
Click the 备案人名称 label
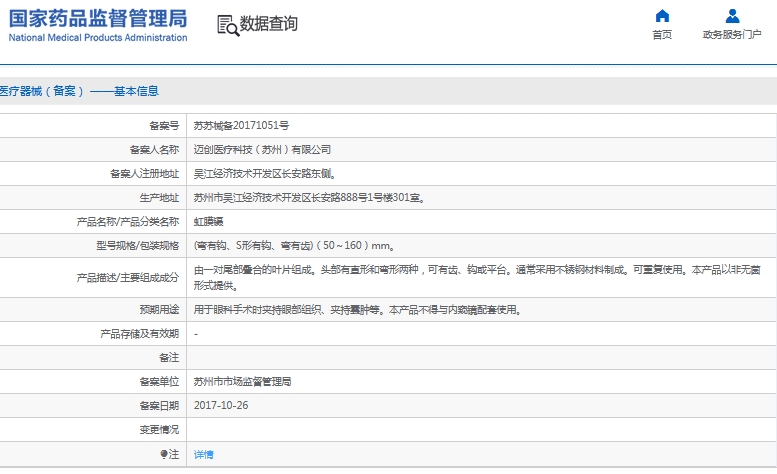coord(154,150)
